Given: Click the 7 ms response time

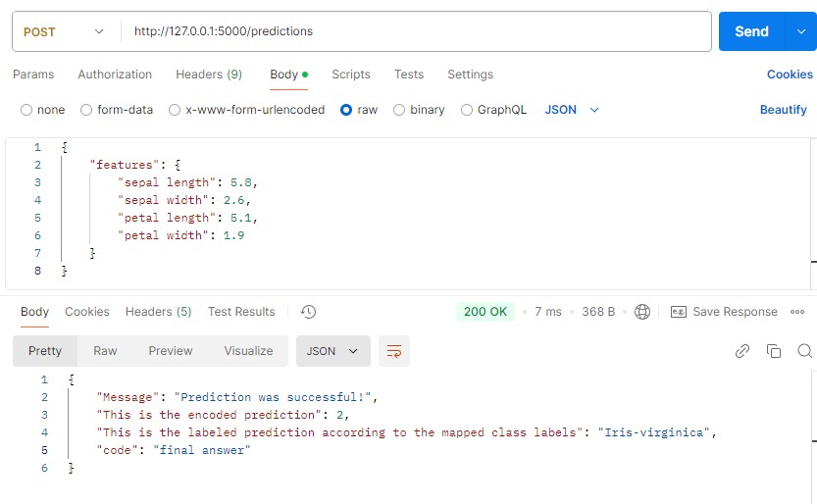Looking at the screenshot, I should tap(548, 312).
